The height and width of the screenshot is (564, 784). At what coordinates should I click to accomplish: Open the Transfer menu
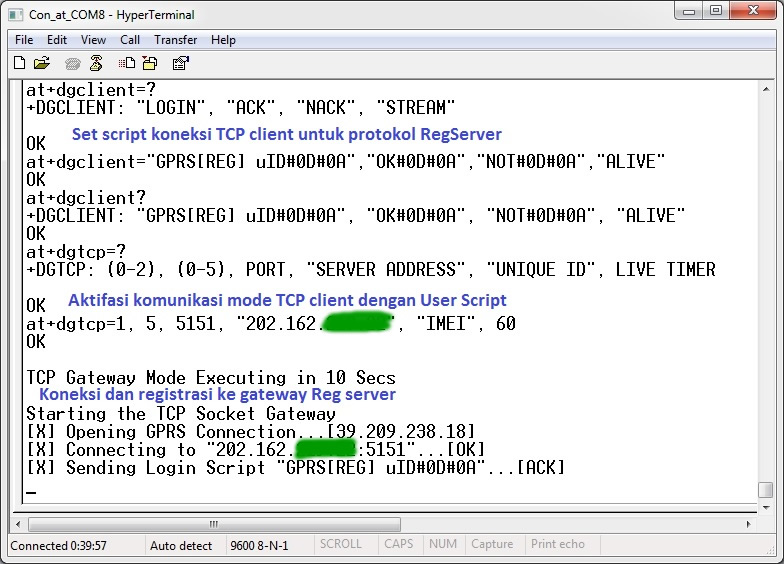175,40
